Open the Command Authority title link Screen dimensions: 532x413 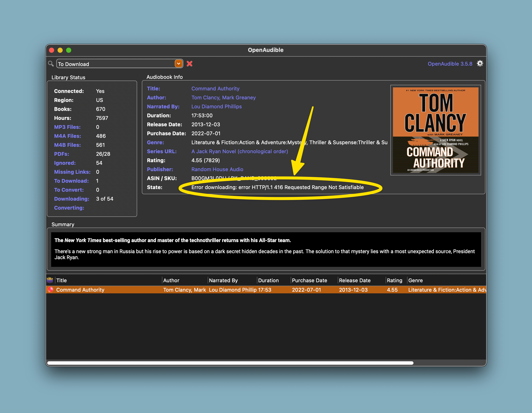(215, 88)
